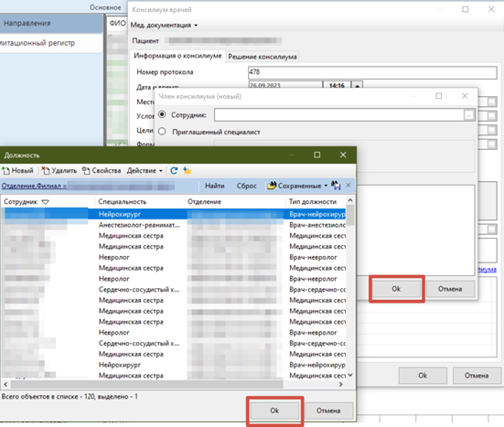Click the yellow folder icon in toolbar
Screen dimensions: 504x427
point(188,171)
